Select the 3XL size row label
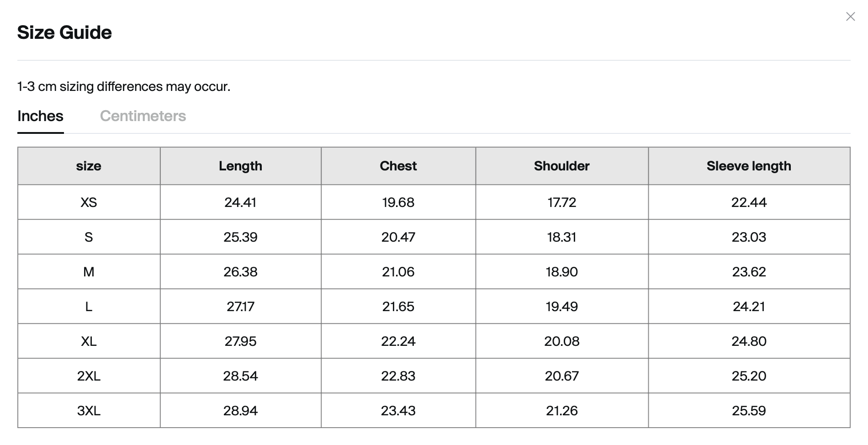The height and width of the screenshot is (445, 868). tap(89, 411)
